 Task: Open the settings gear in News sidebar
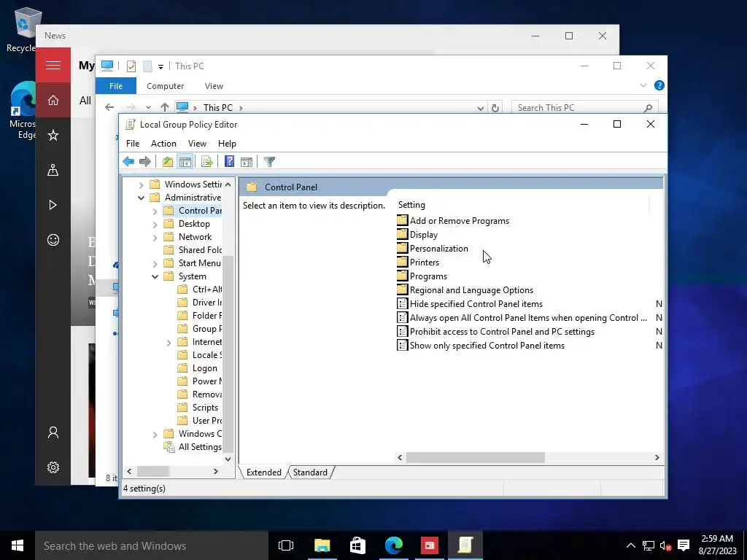pyautogui.click(x=53, y=467)
